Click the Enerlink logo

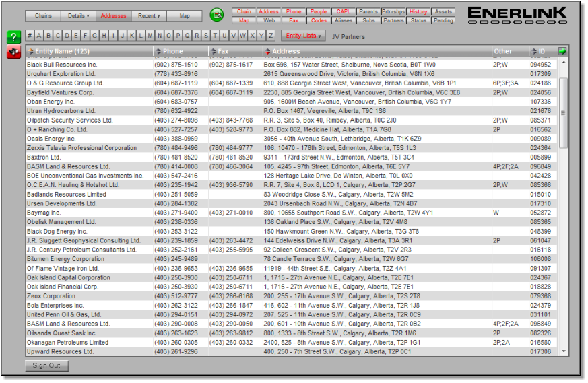tap(517, 15)
